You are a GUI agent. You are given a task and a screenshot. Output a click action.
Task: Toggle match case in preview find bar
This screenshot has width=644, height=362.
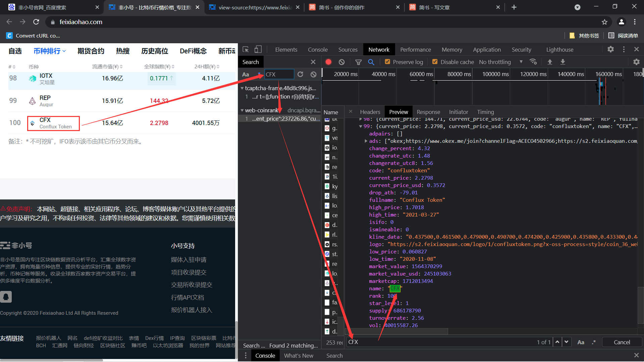point(581,342)
